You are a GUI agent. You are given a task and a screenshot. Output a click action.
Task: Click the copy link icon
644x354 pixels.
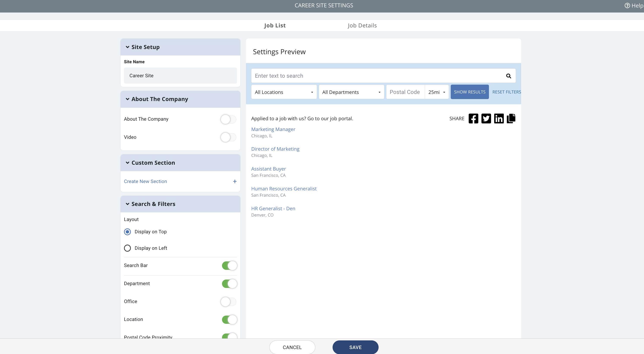tap(511, 118)
